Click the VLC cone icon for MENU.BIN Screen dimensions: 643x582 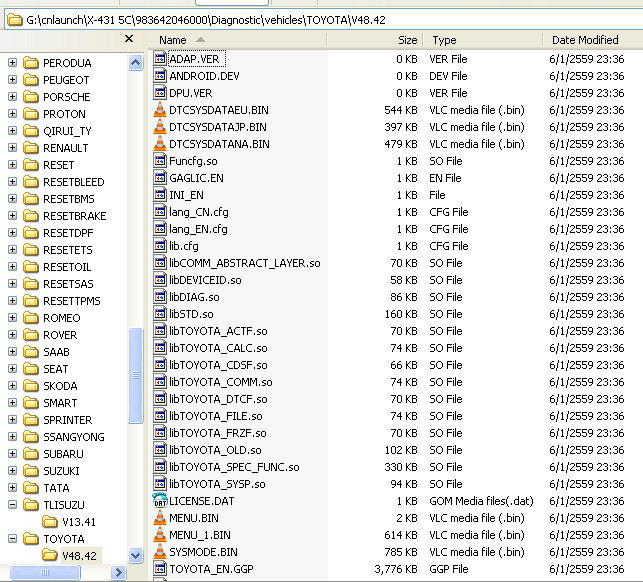160,518
